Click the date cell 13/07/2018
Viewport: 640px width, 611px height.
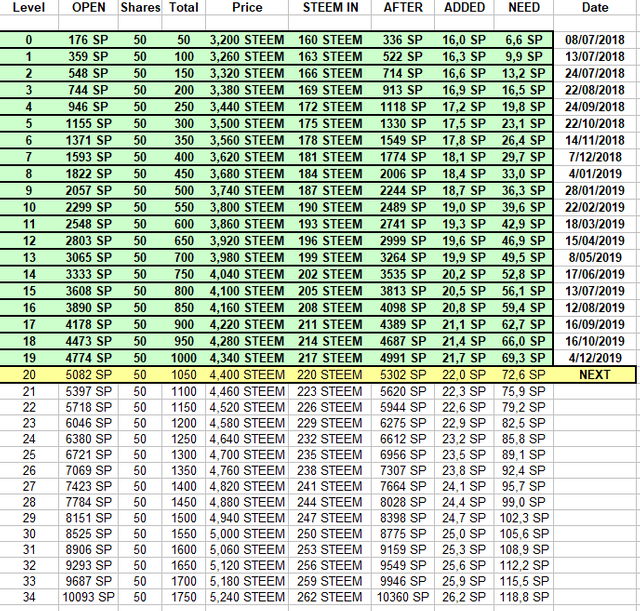coord(595,57)
